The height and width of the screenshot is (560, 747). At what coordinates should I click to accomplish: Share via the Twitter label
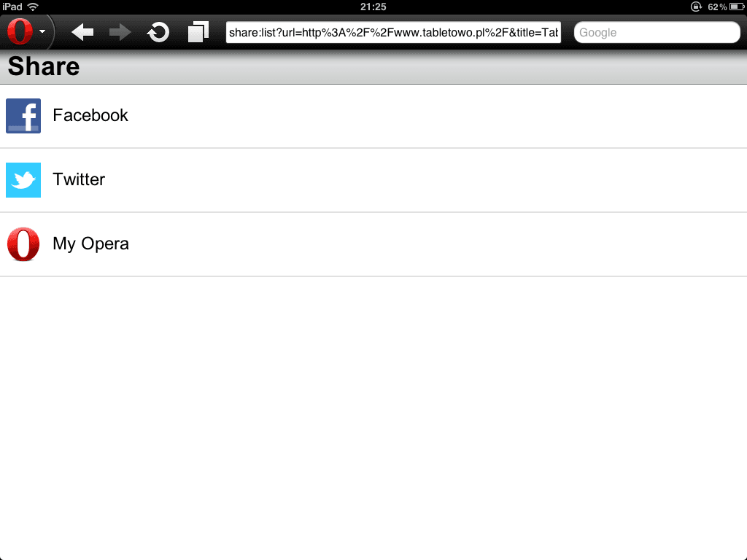(79, 179)
